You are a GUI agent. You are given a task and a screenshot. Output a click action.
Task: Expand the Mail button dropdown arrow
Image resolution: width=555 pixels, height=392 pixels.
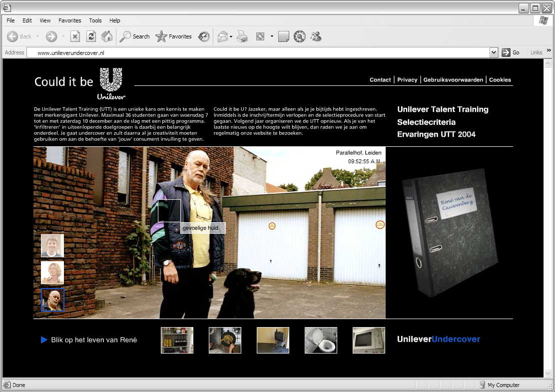click(231, 37)
